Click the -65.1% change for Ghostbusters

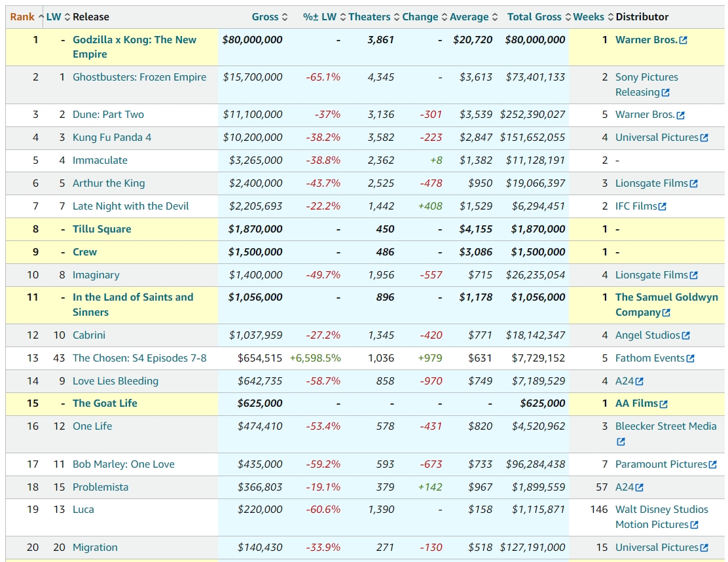[x=323, y=77]
